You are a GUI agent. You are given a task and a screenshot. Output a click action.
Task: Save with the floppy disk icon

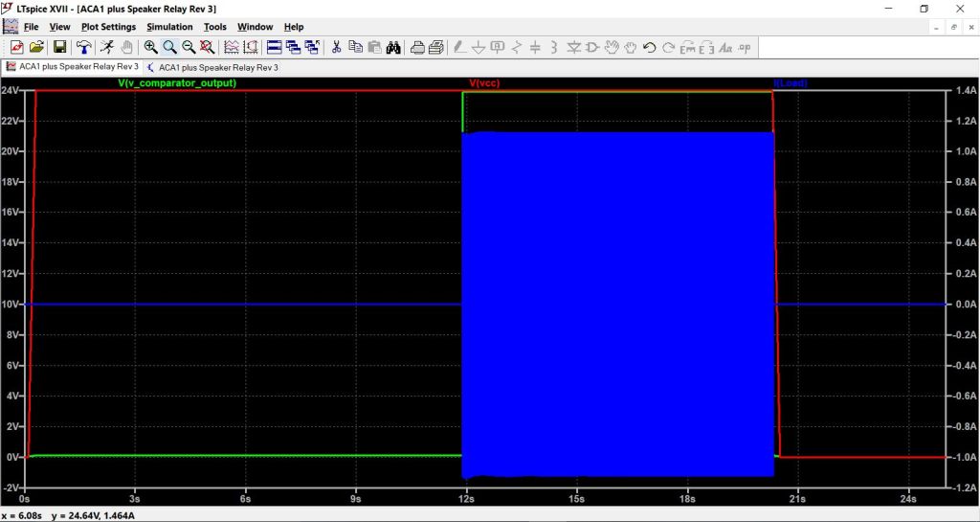click(59, 48)
